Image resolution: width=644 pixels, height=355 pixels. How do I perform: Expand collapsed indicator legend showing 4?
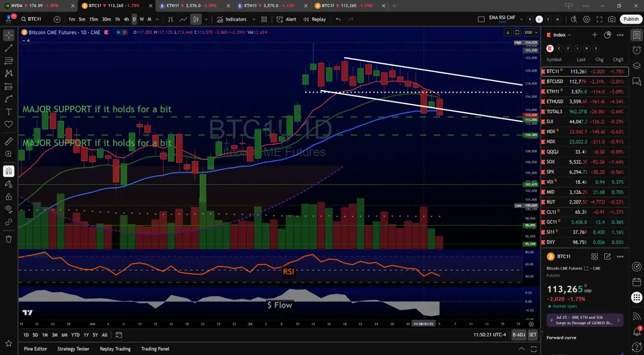(x=26, y=40)
